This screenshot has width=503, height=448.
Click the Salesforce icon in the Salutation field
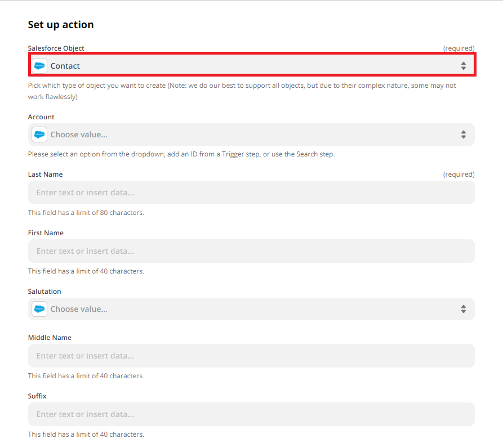[x=39, y=309]
